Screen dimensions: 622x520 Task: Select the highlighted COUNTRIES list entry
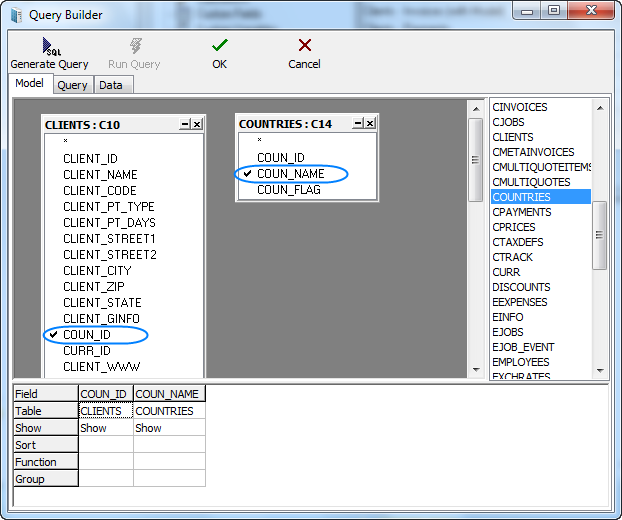541,197
